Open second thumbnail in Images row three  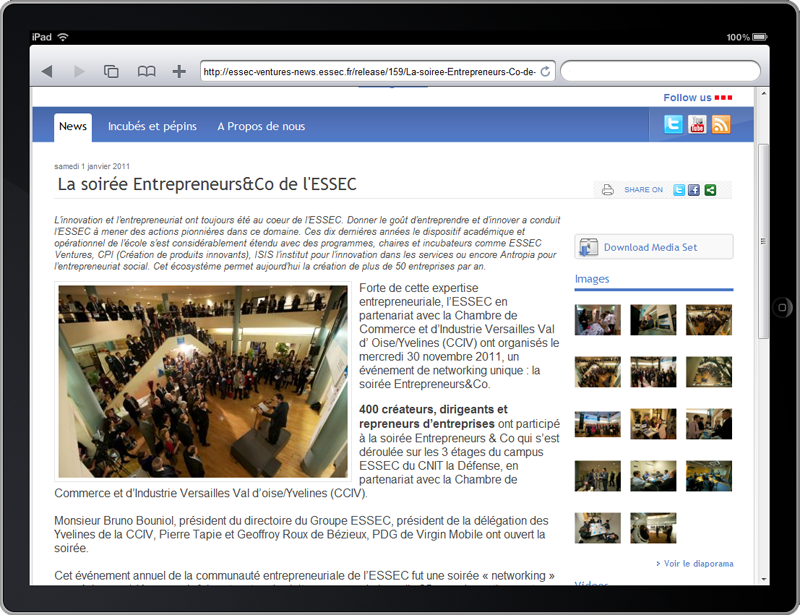(x=653, y=424)
